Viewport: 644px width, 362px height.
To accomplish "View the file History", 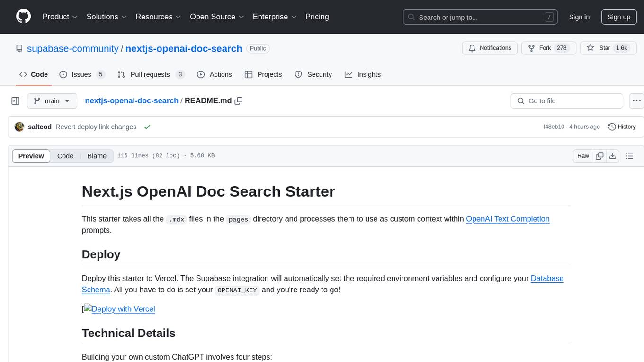I will pyautogui.click(x=622, y=127).
